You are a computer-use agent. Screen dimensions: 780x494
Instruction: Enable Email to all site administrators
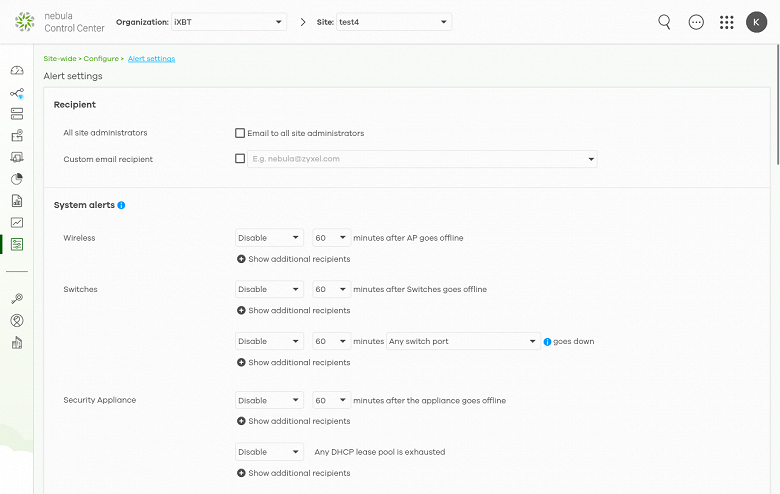coord(240,133)
